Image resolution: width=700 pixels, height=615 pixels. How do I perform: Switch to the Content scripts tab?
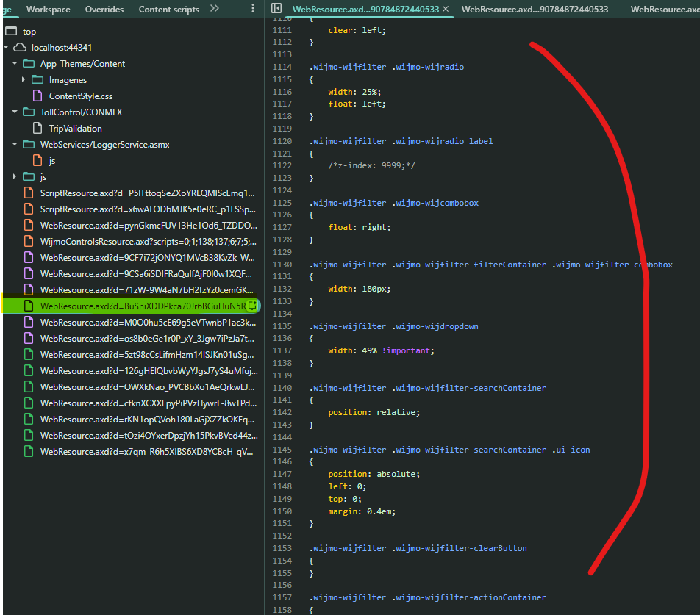[169, 10]
